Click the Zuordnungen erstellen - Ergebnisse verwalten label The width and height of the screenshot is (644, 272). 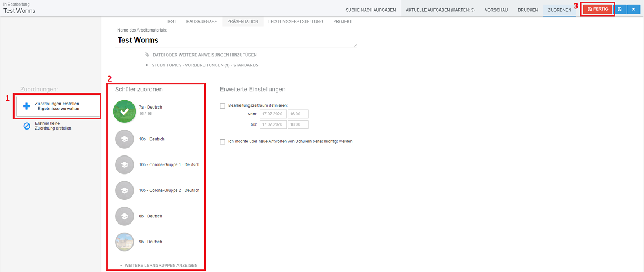coord(57,106)
